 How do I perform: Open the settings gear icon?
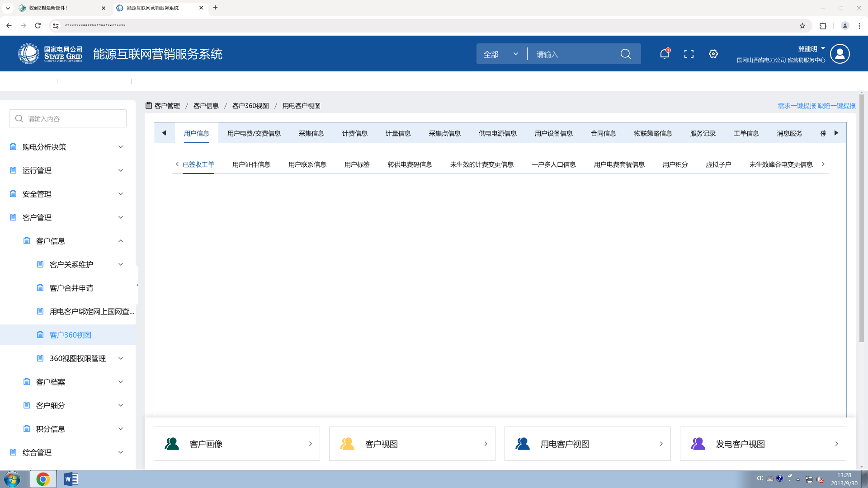tap(713, 54)
